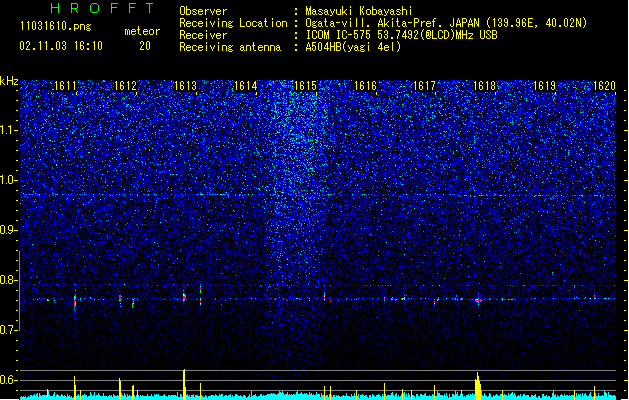Click the 1614 time marker

pyautogui.click(x=245, y=86)
